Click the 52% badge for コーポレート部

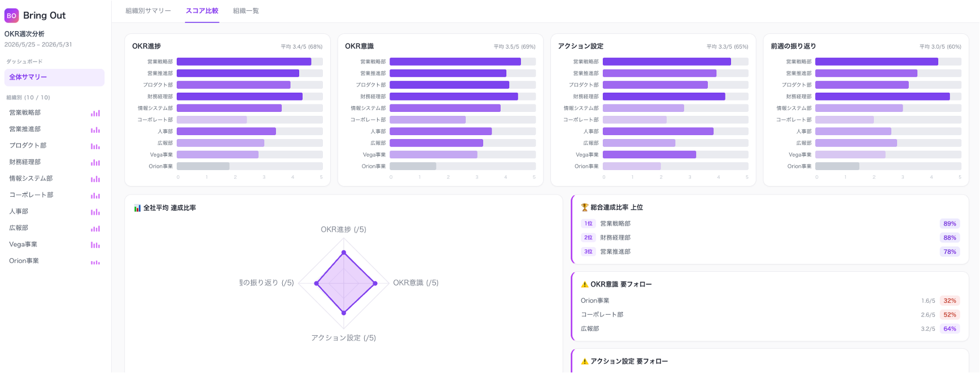[950, 315]
